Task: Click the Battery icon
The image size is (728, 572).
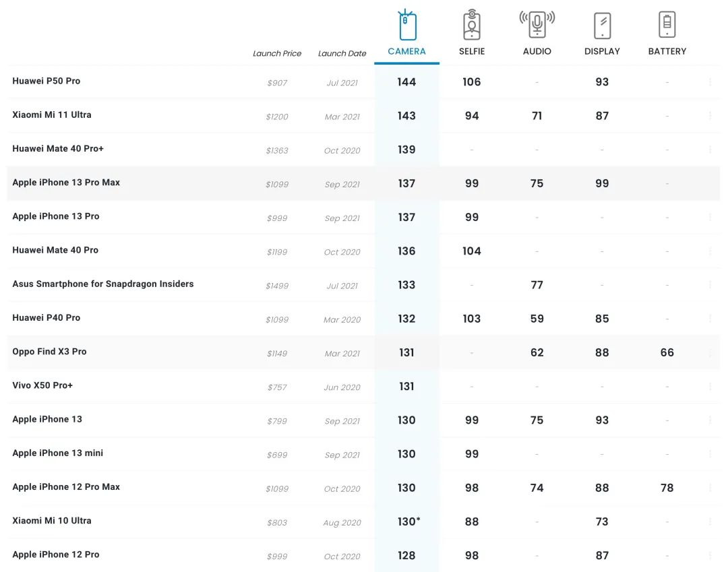Action: pyautogui.click(x=667, y=25)
